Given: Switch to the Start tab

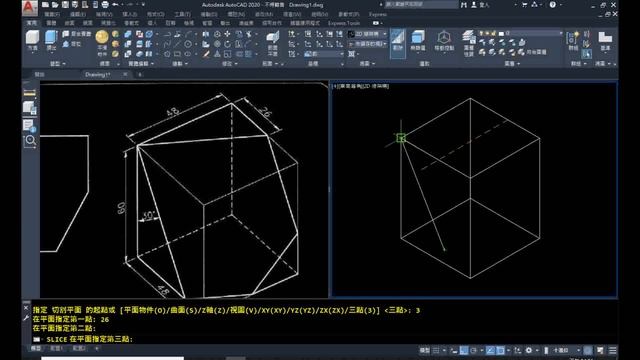Looking at the screenshot, I should click(x=39, y=75).
